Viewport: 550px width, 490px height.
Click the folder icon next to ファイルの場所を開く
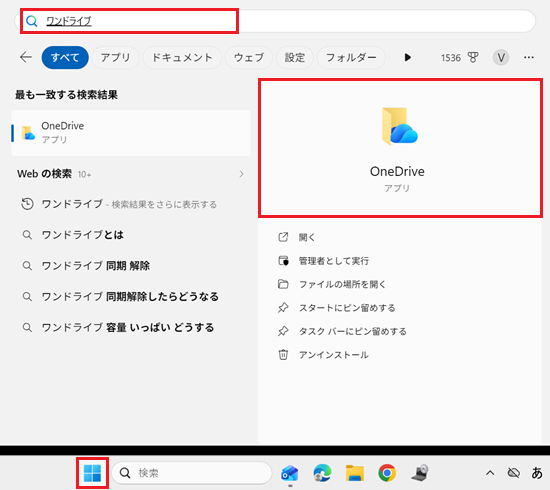(283, 284)
